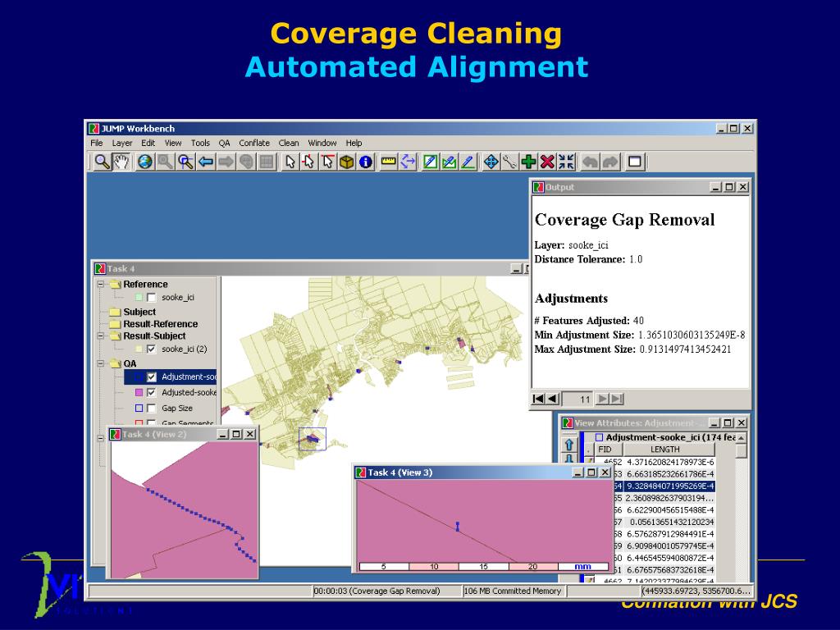The height and width of the screenshot is (630, 840).
Task: Click the red X toolbar icon
Action: click(547, 162)
